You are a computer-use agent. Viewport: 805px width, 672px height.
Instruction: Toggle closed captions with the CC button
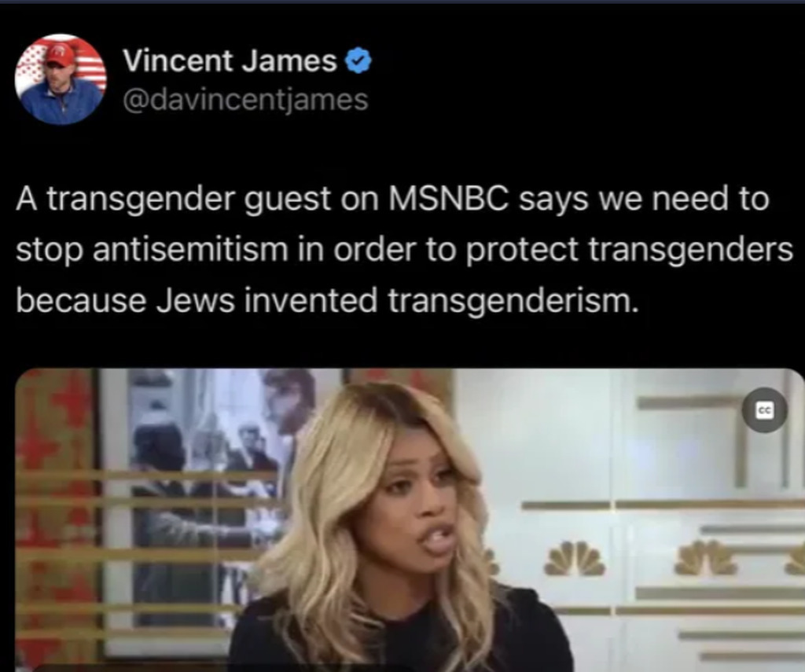(764, 410)
